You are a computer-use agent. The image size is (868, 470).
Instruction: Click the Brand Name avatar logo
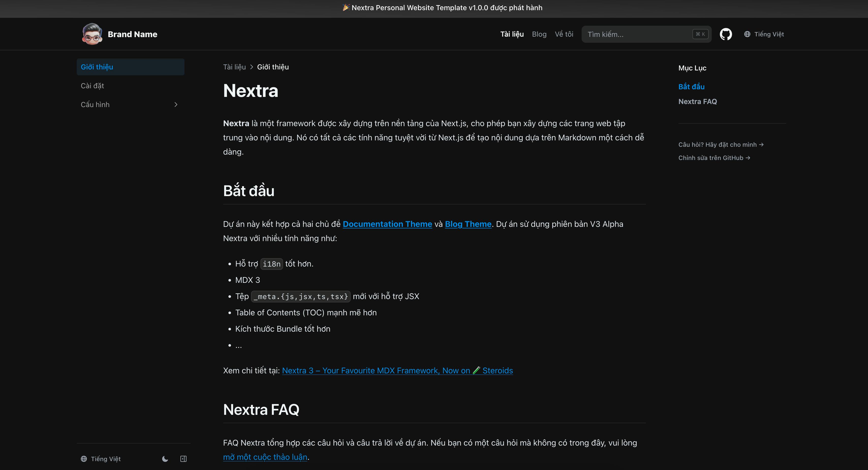click(92, 34)
